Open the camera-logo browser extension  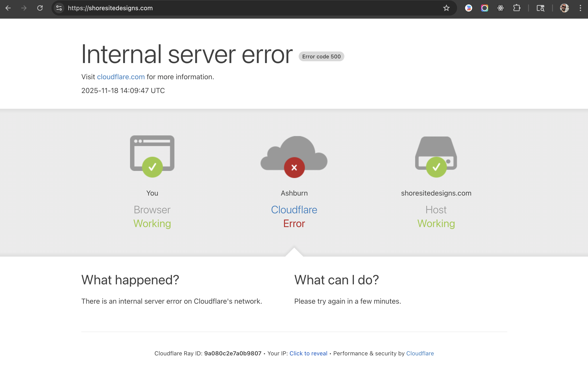coord(485,8)
